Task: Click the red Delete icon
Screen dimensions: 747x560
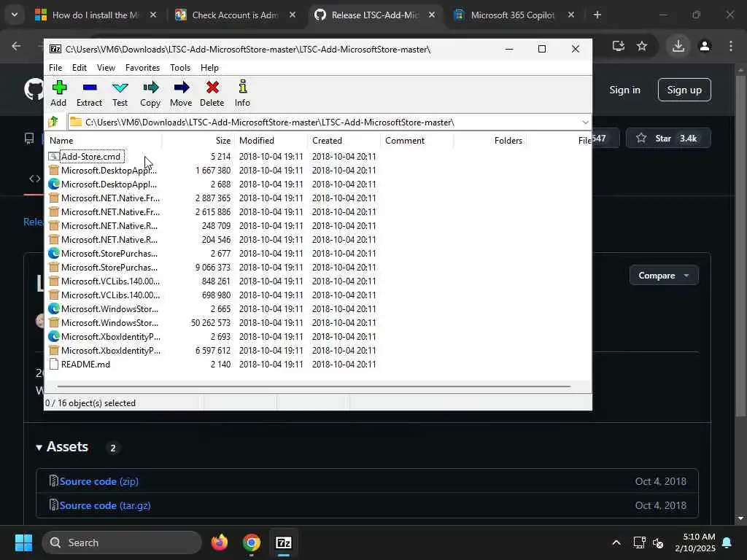Action: click(x=212, y=93)
